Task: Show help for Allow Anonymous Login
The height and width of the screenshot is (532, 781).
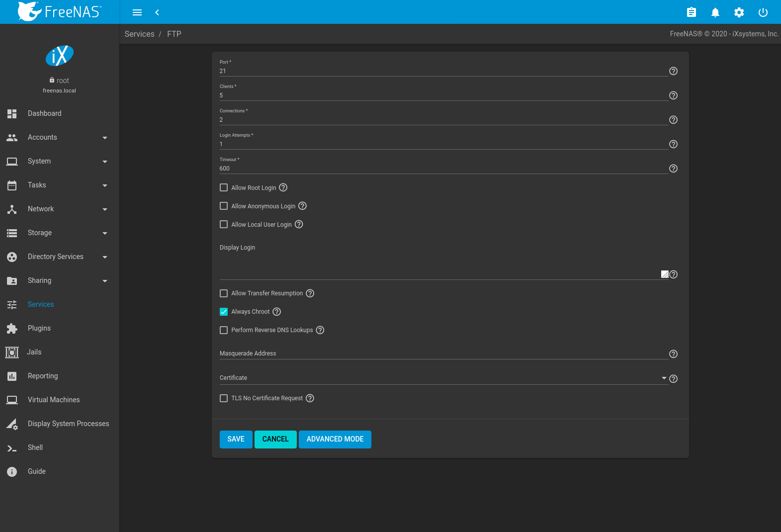Action: 302,206
